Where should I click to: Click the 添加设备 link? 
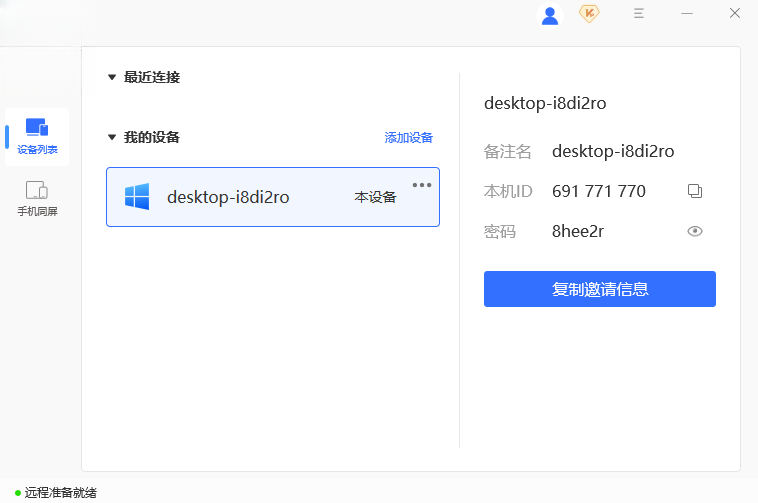(x=408, y=138)
